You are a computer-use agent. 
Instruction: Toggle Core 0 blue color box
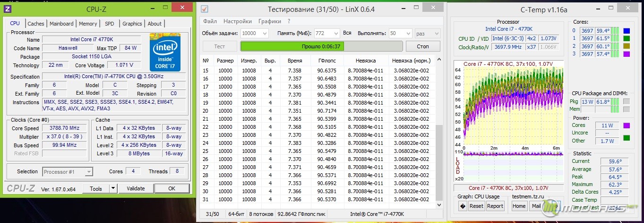(x=627, y=31)
